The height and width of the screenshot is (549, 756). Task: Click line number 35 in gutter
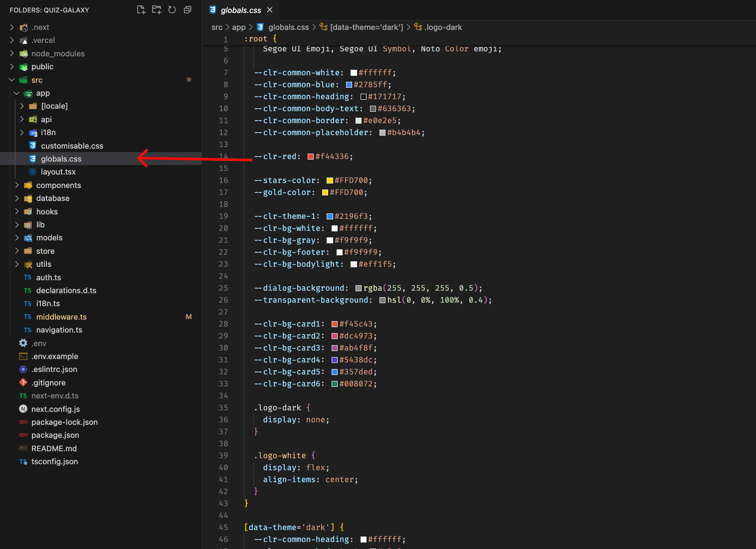click(x=223, y=408)
